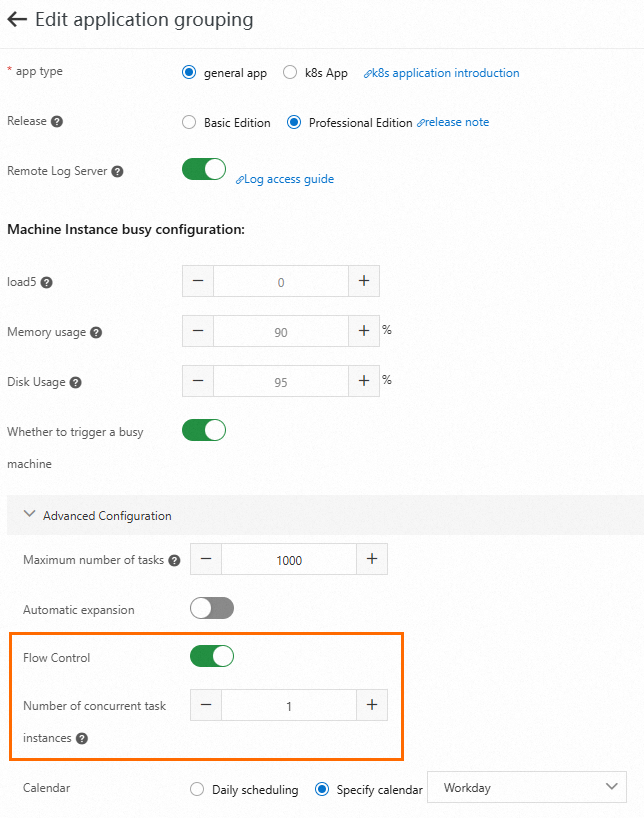
Task: Click the help icon next to Remote Log Server
Action: [117, 172]
